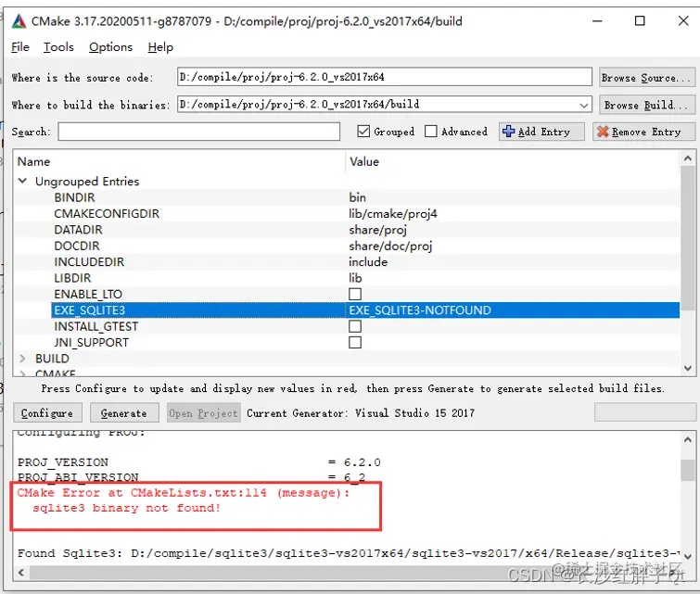Click the Value column header

click(x=364, y=161)
